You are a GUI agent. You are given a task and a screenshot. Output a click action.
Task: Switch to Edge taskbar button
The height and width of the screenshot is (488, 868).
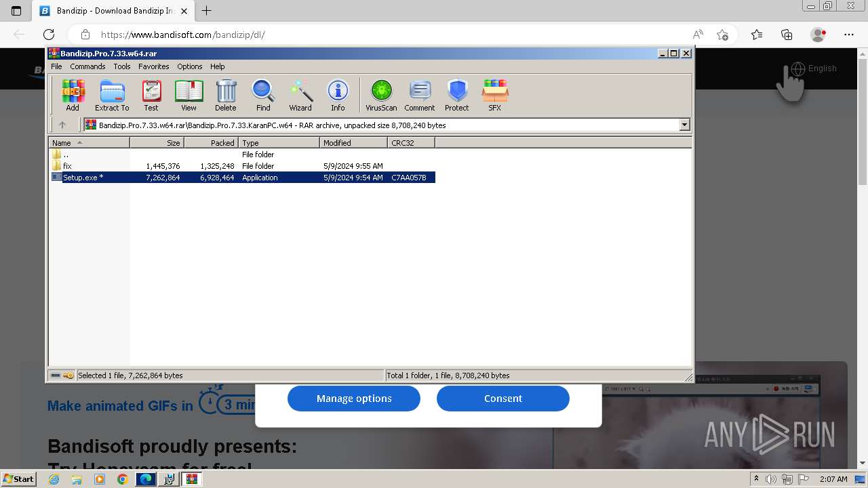146,479
